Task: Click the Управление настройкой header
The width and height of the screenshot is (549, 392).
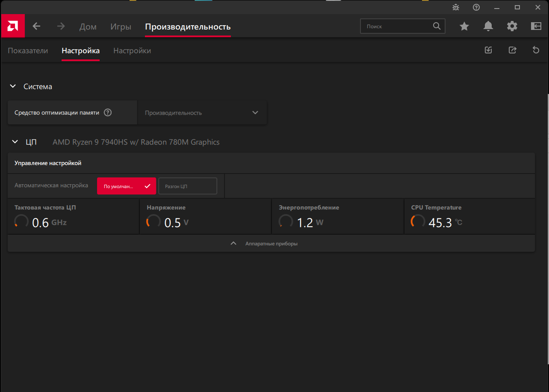Action: click(48, 163)
